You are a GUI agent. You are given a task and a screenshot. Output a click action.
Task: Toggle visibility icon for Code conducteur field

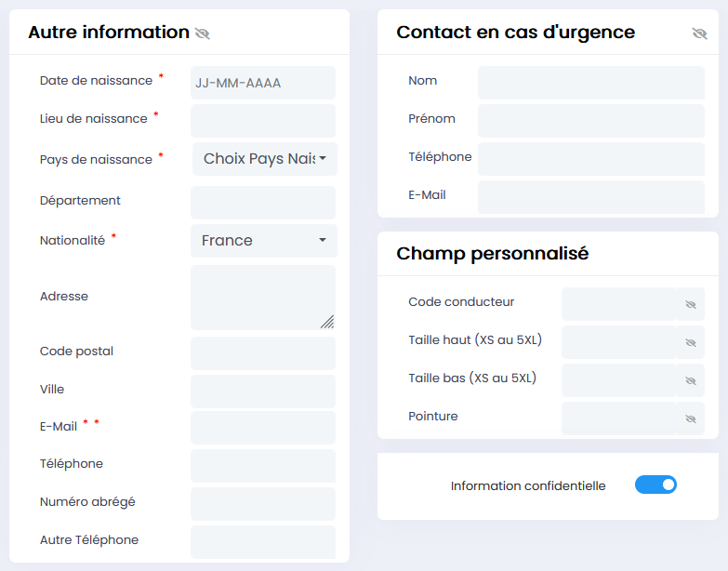click(691, 304)
